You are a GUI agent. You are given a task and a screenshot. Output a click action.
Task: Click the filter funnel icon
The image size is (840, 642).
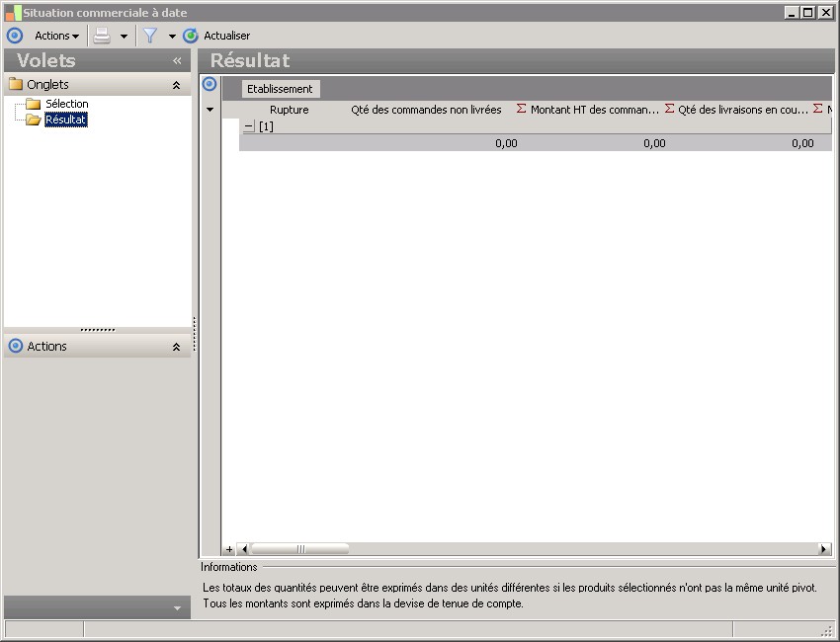[150, 36]
